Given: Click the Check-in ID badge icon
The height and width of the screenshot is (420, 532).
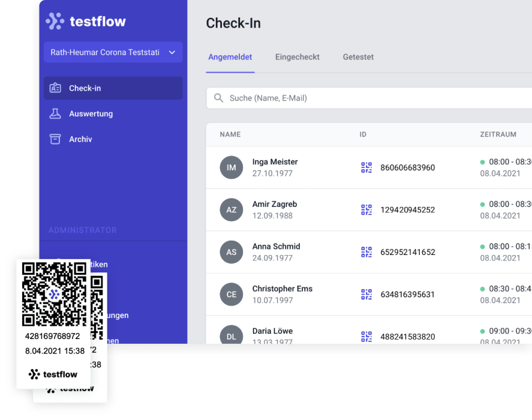Looking at the screenshot, I should 55,88.
